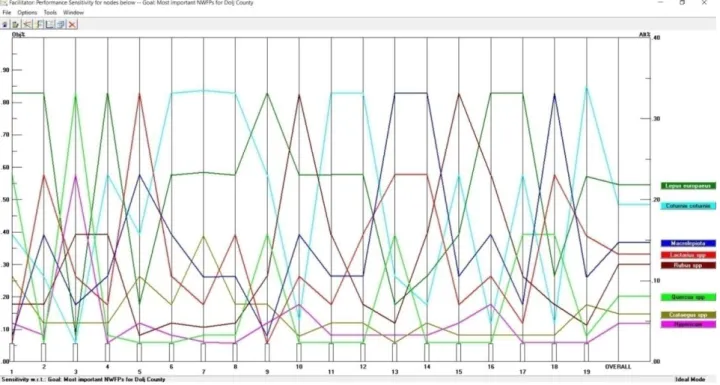
Task: Open the Tools menu
Action: [51, 12]
